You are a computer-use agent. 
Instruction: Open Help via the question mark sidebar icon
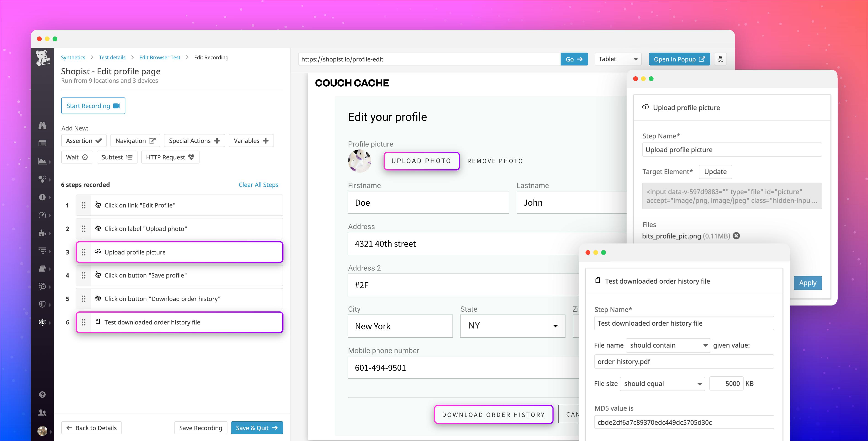(x=43, y=394)
